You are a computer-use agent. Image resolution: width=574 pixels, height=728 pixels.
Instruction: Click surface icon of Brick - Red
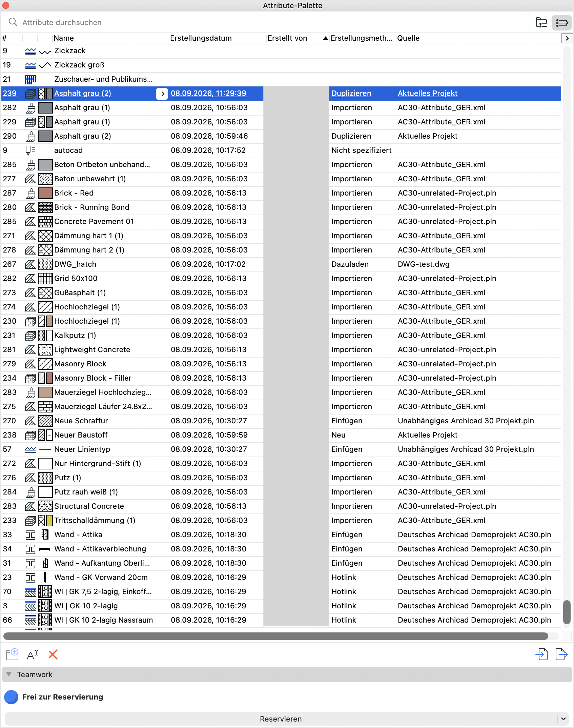click(30, 193)
